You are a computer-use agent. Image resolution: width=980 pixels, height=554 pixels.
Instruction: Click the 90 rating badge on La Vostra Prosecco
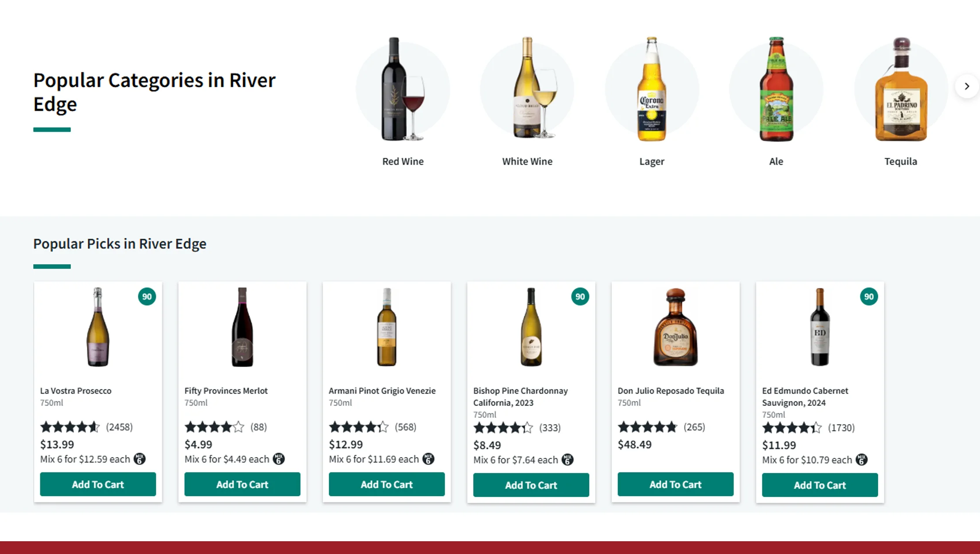coord(147,297)
